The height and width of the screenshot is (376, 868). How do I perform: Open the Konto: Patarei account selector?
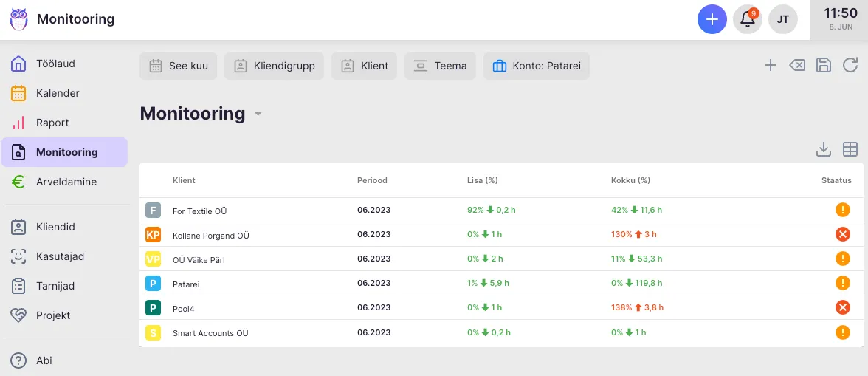point(537,66)
